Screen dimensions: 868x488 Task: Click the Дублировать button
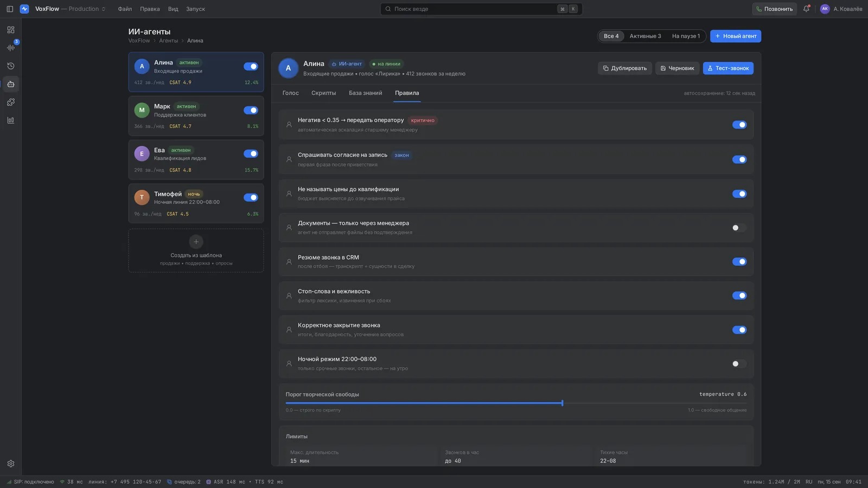click(x=625, y=68)
